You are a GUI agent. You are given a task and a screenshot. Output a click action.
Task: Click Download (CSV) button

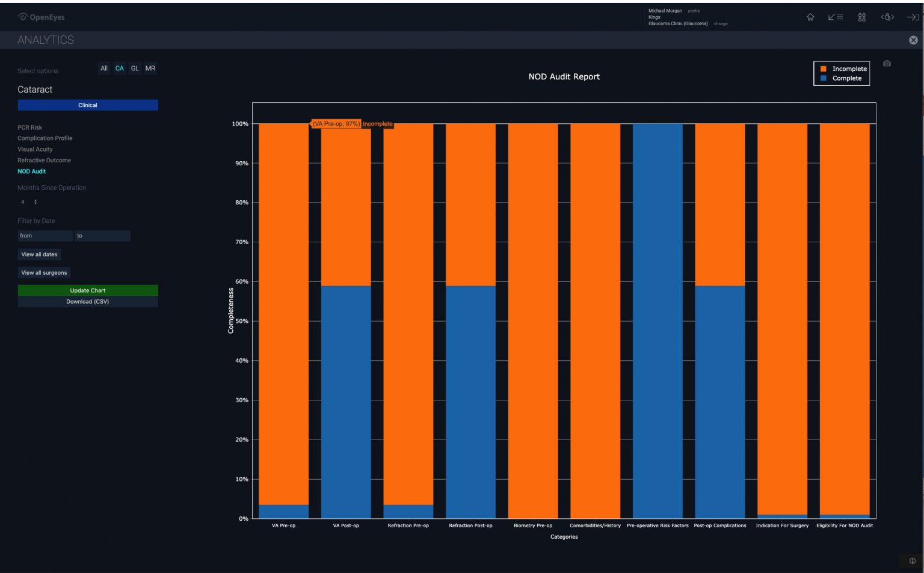tap(88, 302)
